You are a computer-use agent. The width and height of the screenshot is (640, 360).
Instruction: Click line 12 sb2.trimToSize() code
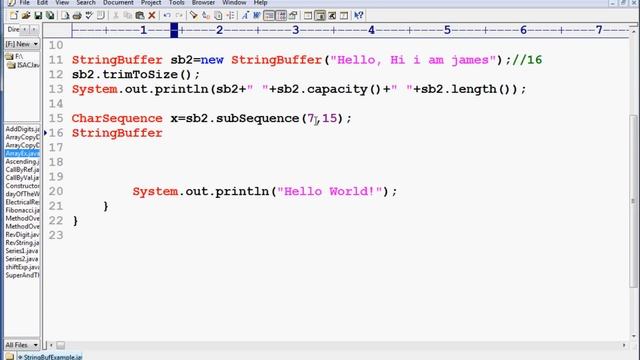[x=136, y=75]
